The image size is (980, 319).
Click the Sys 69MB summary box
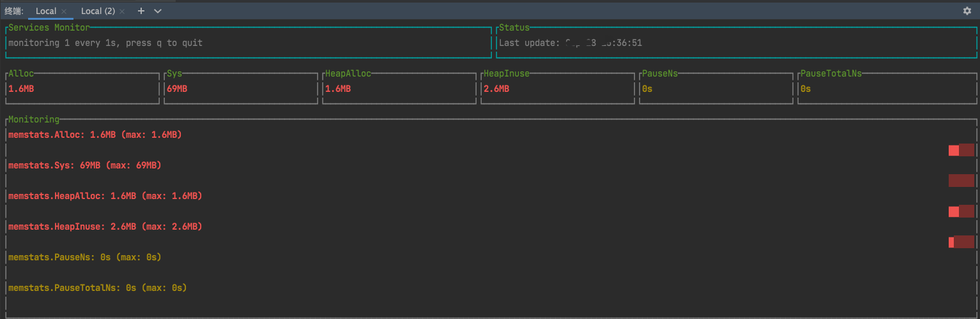click(240, 89)
